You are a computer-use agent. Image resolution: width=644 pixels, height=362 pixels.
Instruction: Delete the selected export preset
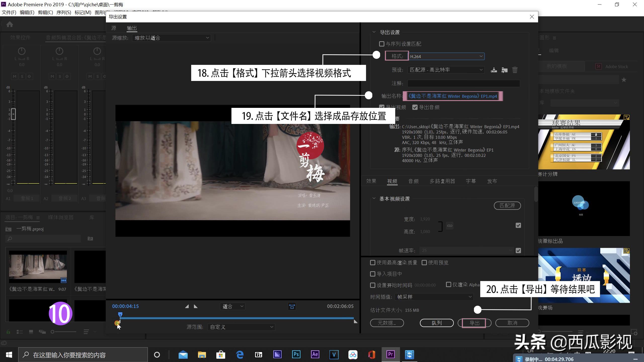[x=515, y=70]
